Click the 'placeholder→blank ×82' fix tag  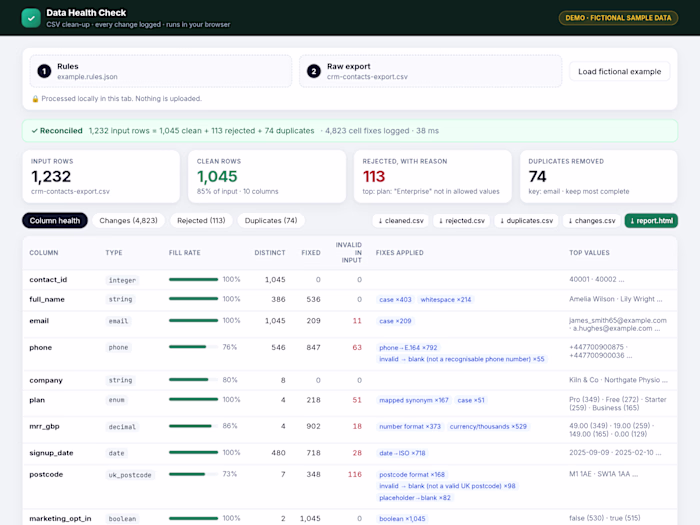(x=415, y=498)
